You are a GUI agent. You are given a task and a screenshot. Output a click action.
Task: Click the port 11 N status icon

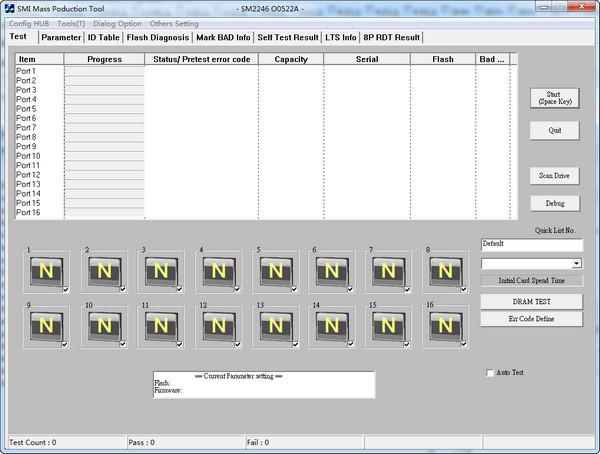click(x=161, y=326)
